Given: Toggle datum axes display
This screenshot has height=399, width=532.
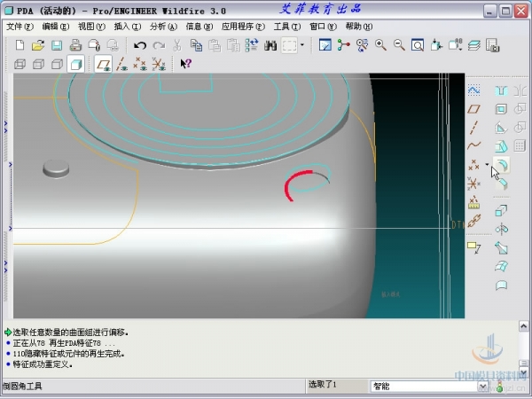Looking at the screenshot, I should [x=121, y=64].
